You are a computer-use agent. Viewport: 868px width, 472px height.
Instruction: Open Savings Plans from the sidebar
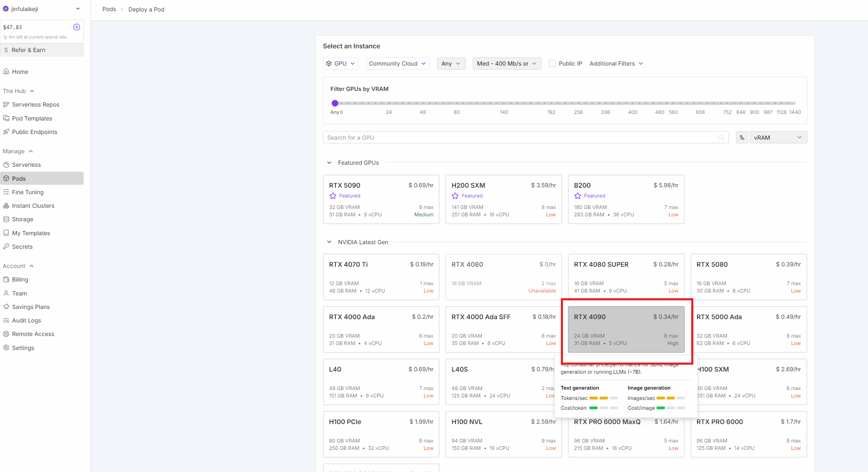[31, 307]
